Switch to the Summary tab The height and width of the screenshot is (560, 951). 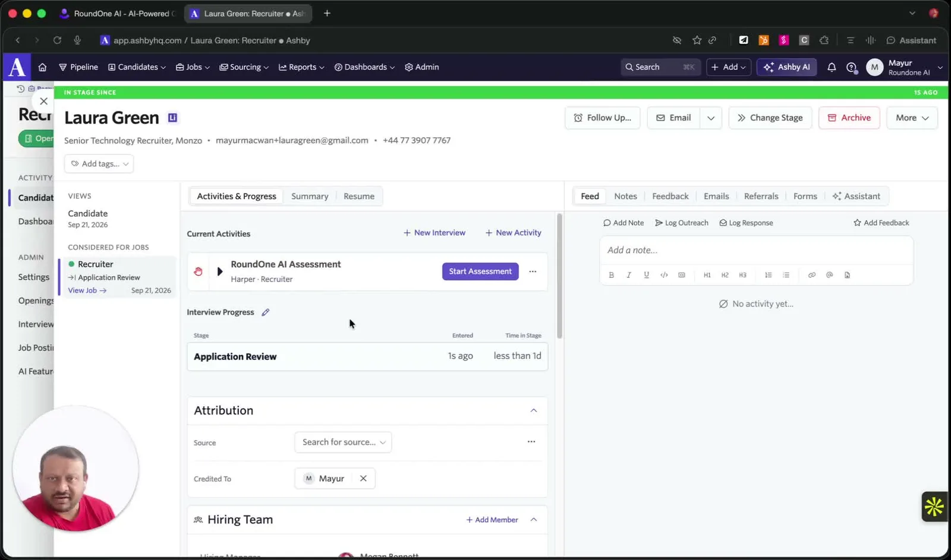(x=310, y=197)
